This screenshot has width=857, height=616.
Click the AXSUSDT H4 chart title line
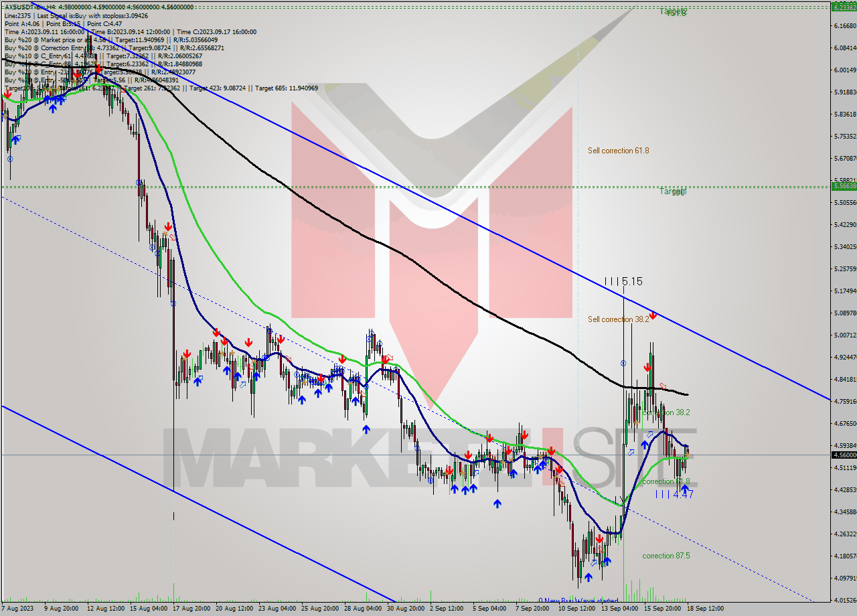coord(99,7)
